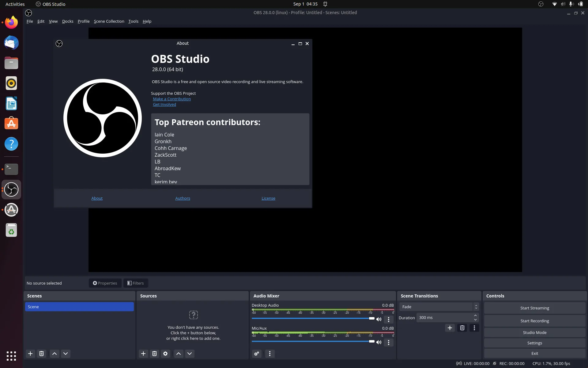Click scene filter icon in Sources panel
This screenshot has width=588, height=368.
click(x=165, y=353)
